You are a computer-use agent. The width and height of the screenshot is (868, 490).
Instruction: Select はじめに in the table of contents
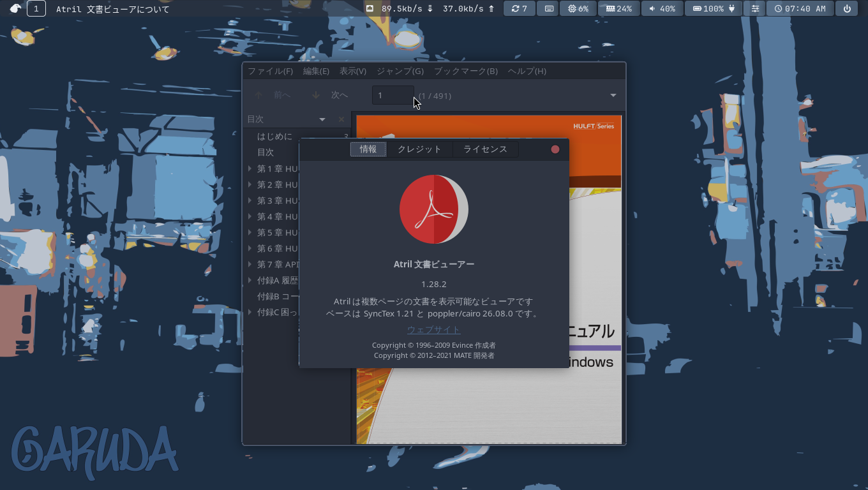click(x=275, y=137)
